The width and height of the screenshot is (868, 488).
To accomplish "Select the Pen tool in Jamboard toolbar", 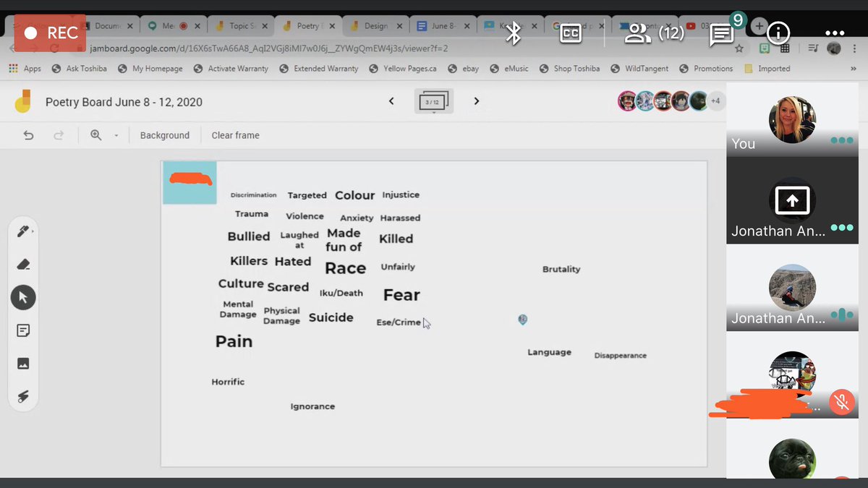I will pyautogui.click(x=23, y=232).
